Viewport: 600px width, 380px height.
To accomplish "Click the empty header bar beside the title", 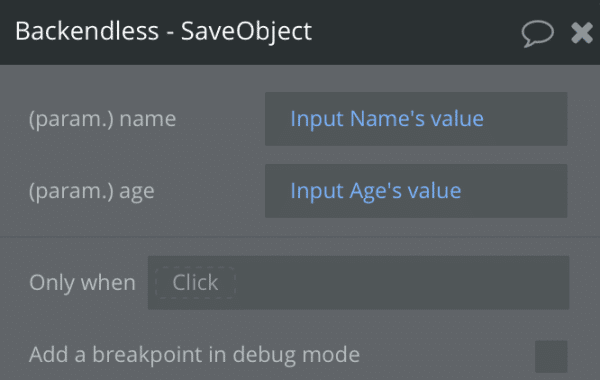I will pos(415,32).
